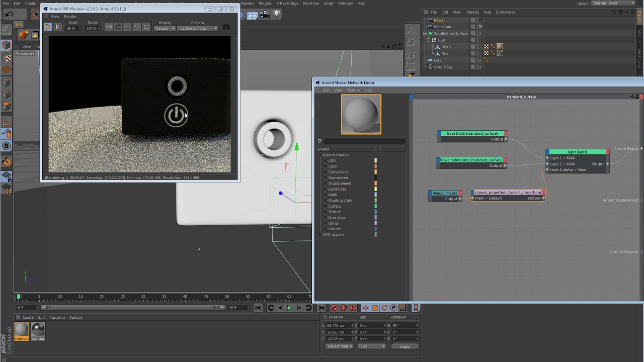Toggle autokeying red circular button

point(343,308)
